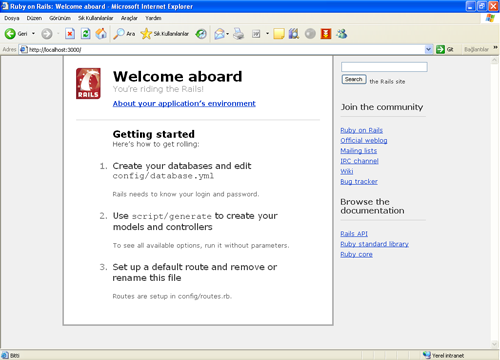Open the Düzen menu

point(34,18)
